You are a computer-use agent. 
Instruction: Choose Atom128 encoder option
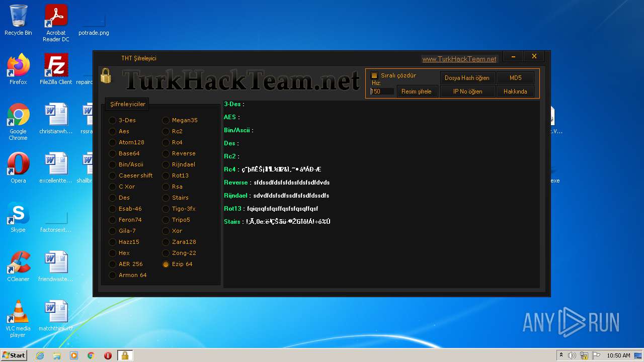(112, 142)
